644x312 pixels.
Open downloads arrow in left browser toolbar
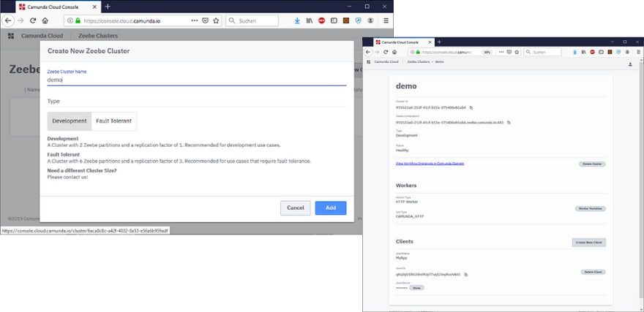[x=297, y=20]
